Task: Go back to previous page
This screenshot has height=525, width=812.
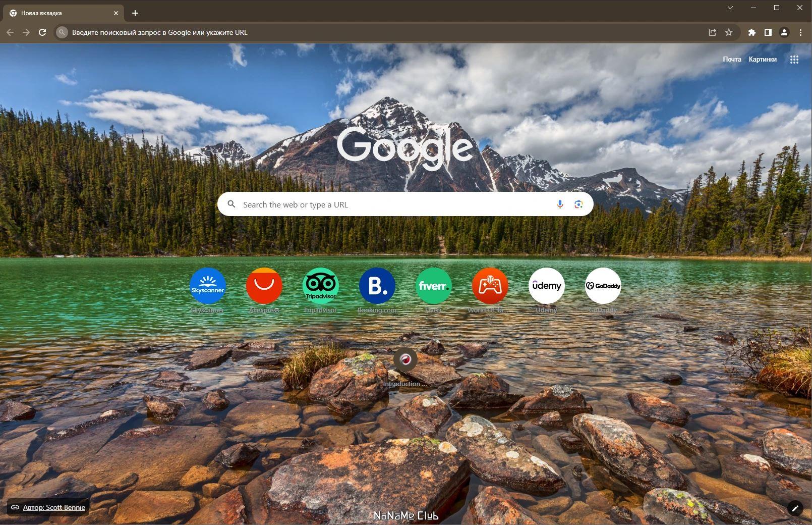Action: 10,32
